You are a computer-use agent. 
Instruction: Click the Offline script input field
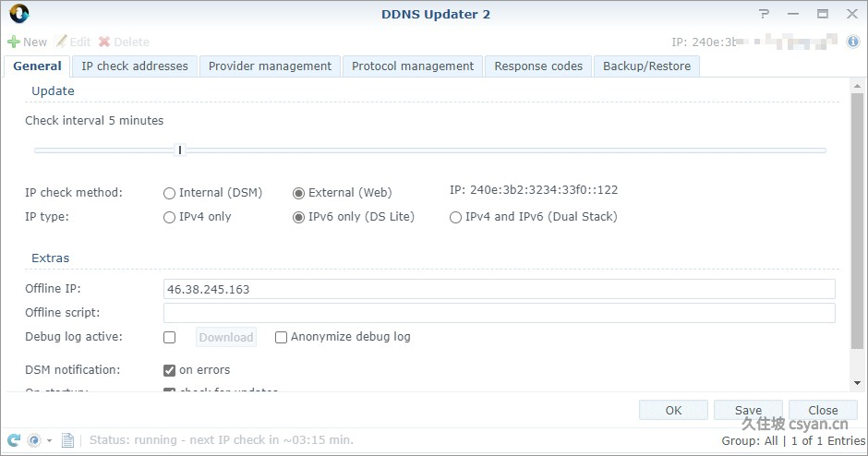point(499,313)
